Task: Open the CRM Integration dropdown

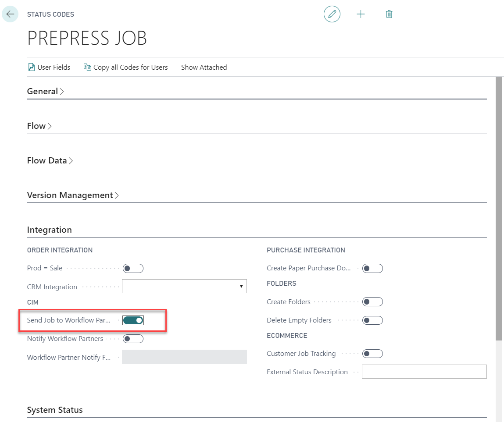Action: (184, 286)
